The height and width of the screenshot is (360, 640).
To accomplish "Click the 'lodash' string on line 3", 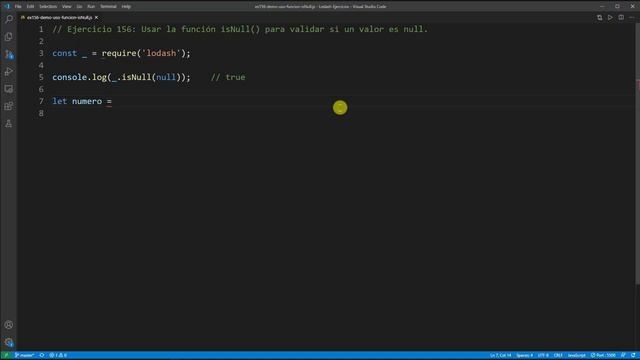I will [x=161, y=53].
